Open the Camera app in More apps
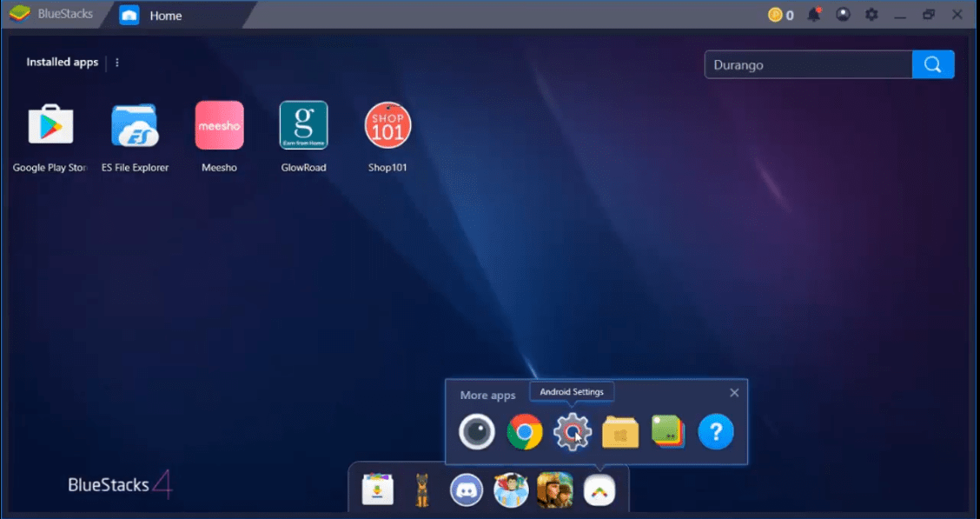This screenshot has width=980, height=519. [x=477, y=431]
